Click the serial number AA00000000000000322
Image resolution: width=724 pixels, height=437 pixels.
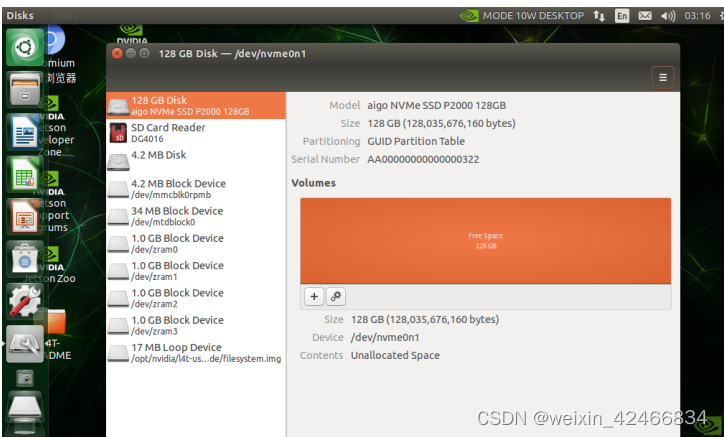tap(423, 159)
